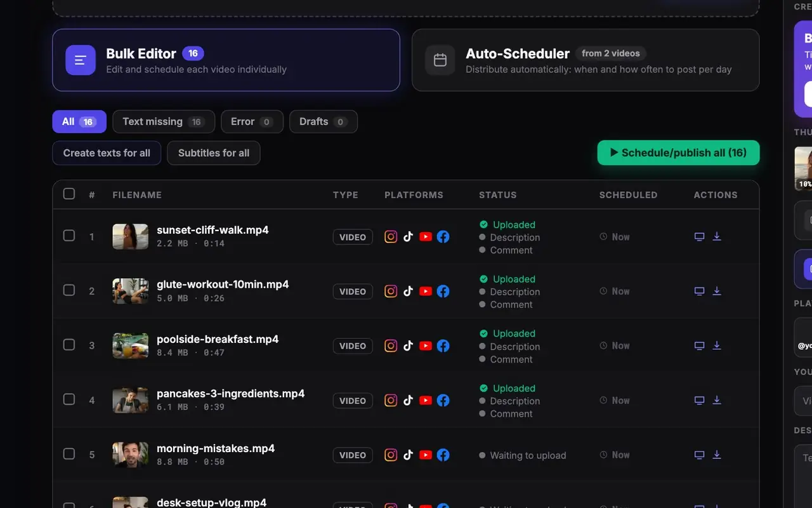Check the poolside-breakfast.mp4 row checkbox

pos(69,345)
